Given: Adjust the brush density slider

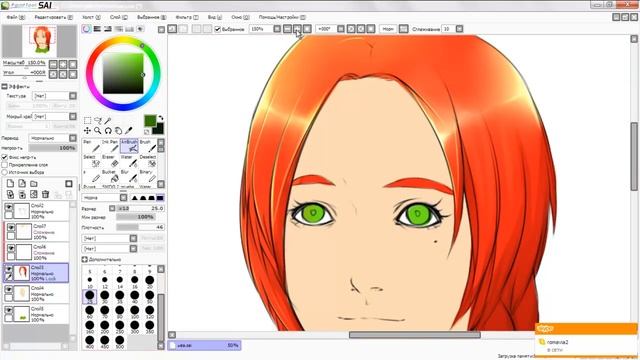Looking at the screenshot, I should (140, 227).
